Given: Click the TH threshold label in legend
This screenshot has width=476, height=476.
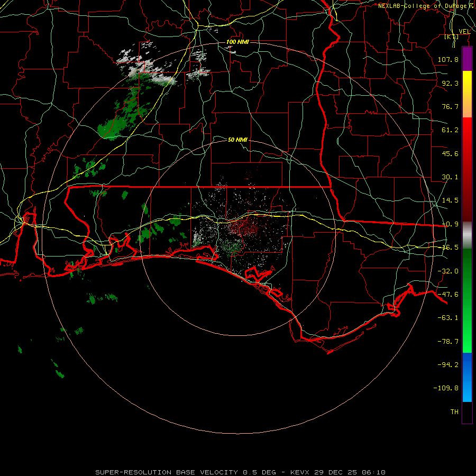Looking at the screenshot, I should click(x=454, y=412).
